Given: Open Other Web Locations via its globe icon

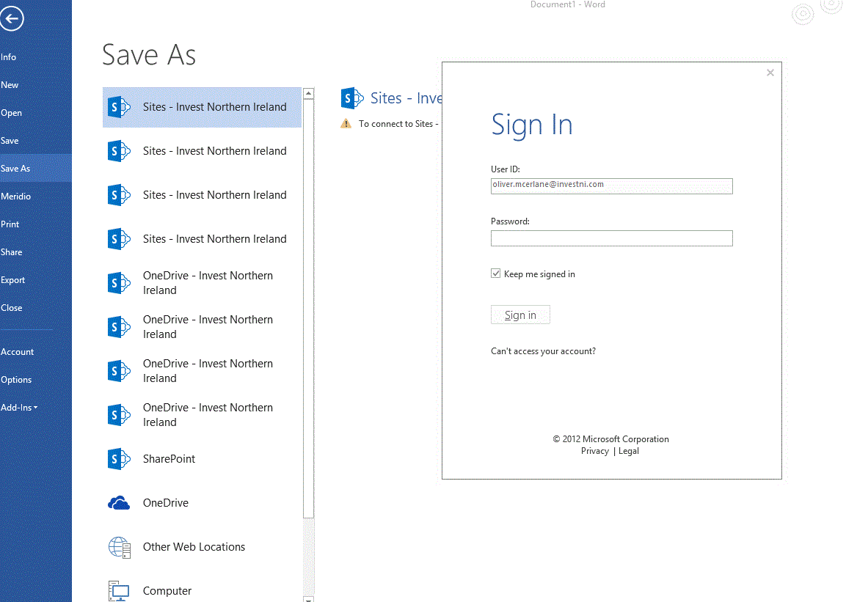Looking at the screenshot, I should [x=118, y=546].
